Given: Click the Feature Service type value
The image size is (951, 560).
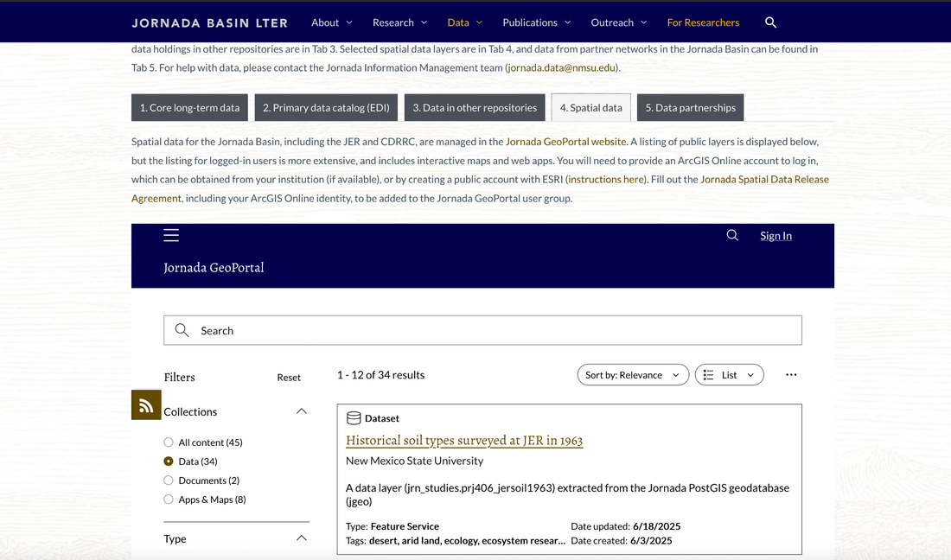Looking at the screenshot, I should 405,526.
